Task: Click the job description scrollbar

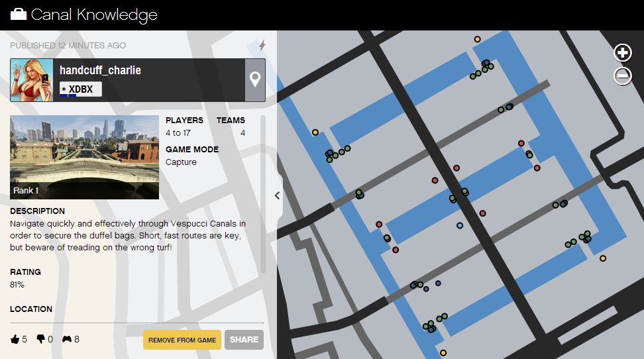Action: click(262, 192)
